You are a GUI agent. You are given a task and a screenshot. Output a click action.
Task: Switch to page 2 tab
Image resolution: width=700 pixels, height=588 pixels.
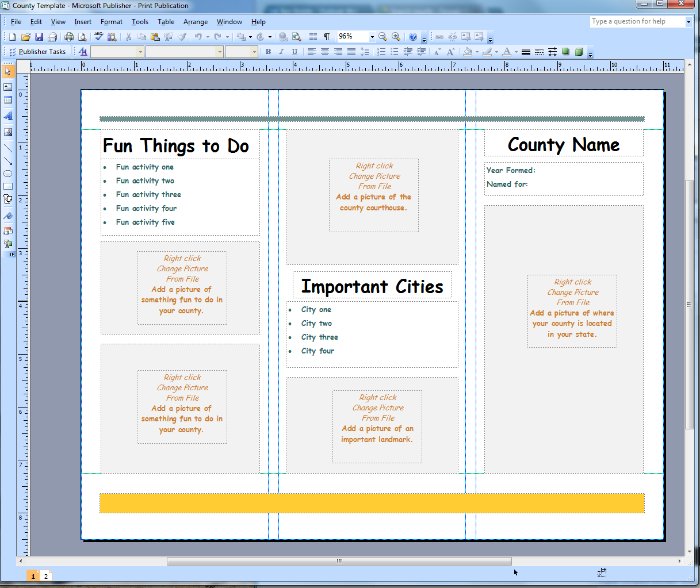46,576
